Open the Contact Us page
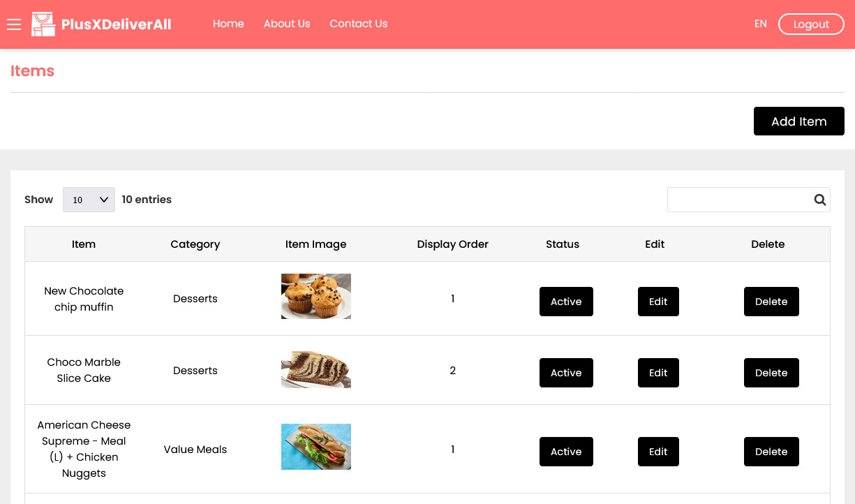Screen dimensions: 855x504 tap(359, 24)
